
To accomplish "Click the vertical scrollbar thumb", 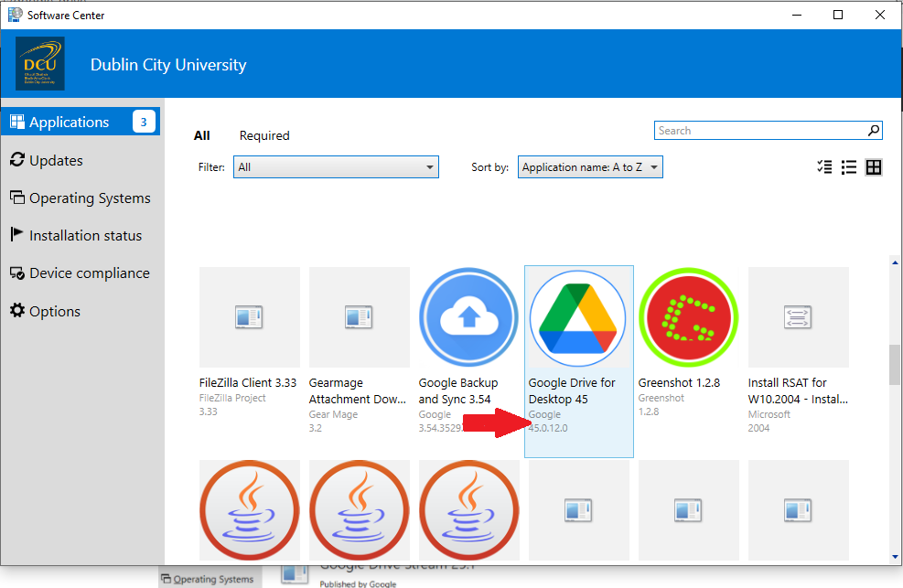I will pyautogui.click(x=895, y=365).
